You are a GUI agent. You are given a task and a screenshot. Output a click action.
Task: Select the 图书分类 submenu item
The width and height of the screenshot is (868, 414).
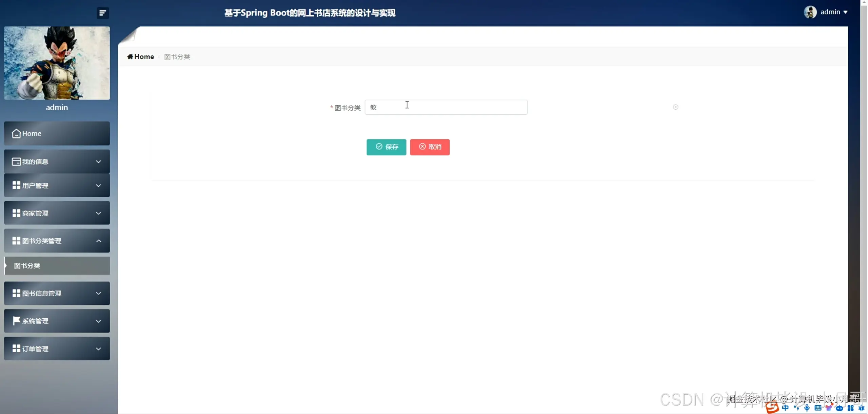57,266
